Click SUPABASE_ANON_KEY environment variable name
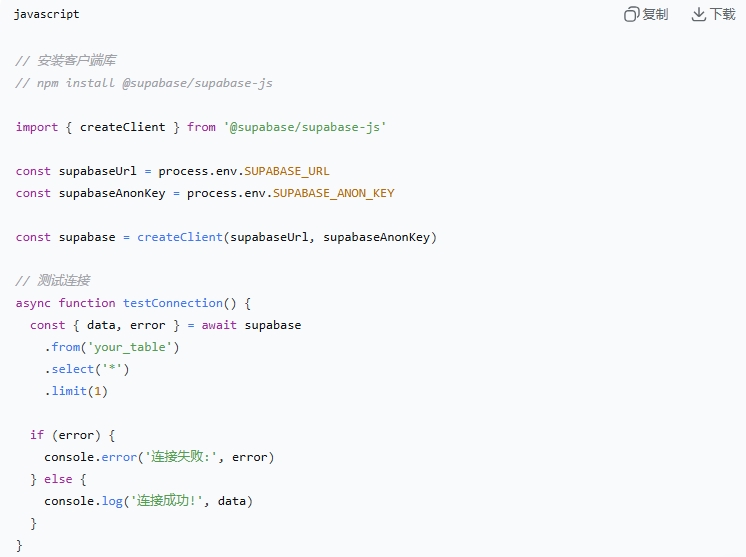This screenshot has height=557, width=746. (x=334, y=193)
